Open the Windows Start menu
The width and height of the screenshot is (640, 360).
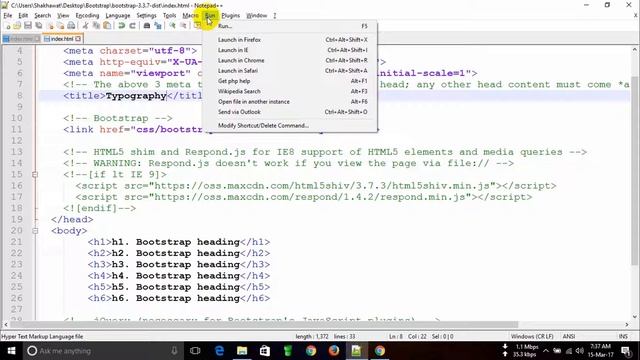coord(11,351)
